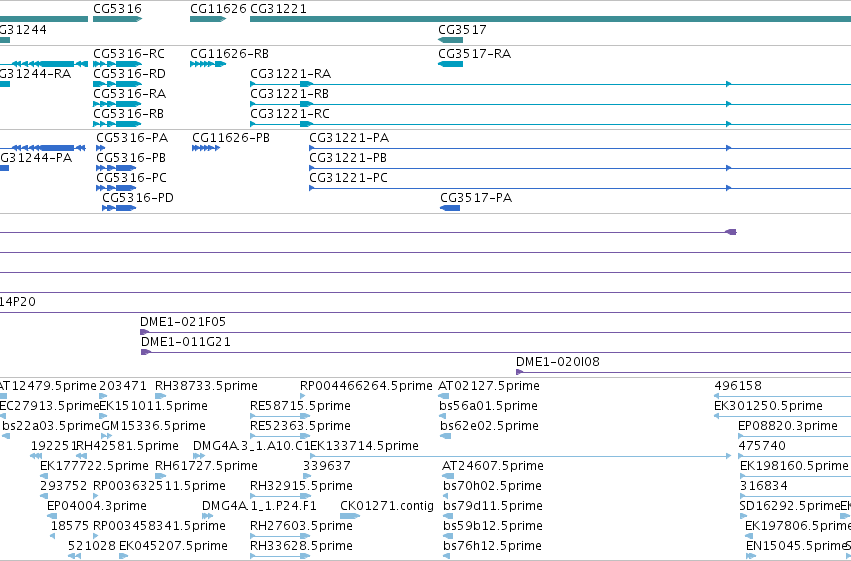Select protein CG31221-PA
The image size is (851, 561).
[x=349, y=138]
